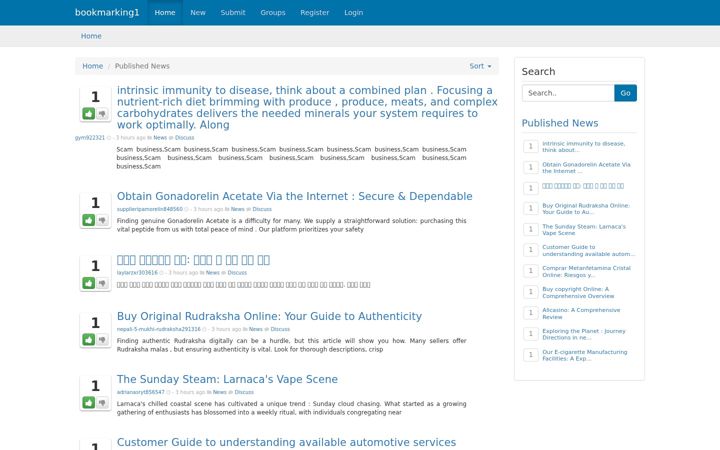Open sidebar link Our E-cigarette Manufacturing Facilities
The height and width of the screenshot is (450, 720).
pyautogui.click(x=585, y=355)
